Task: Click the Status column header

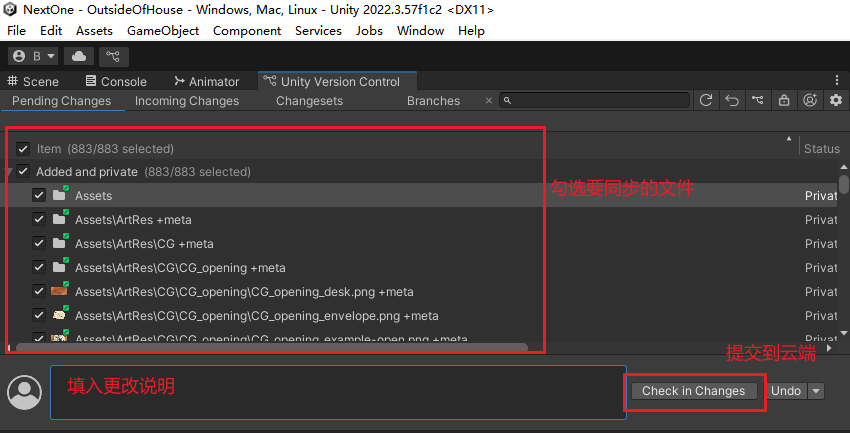Action: 822,148
